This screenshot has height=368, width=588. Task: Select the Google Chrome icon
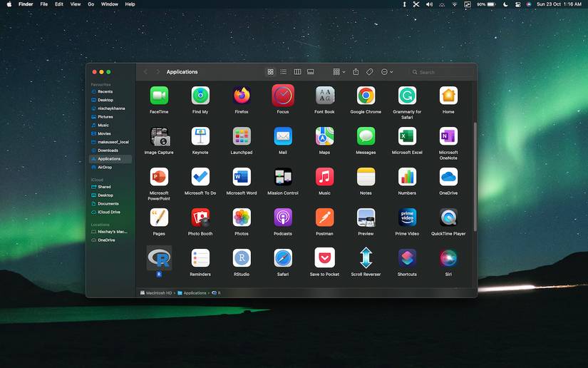point(366,96)
